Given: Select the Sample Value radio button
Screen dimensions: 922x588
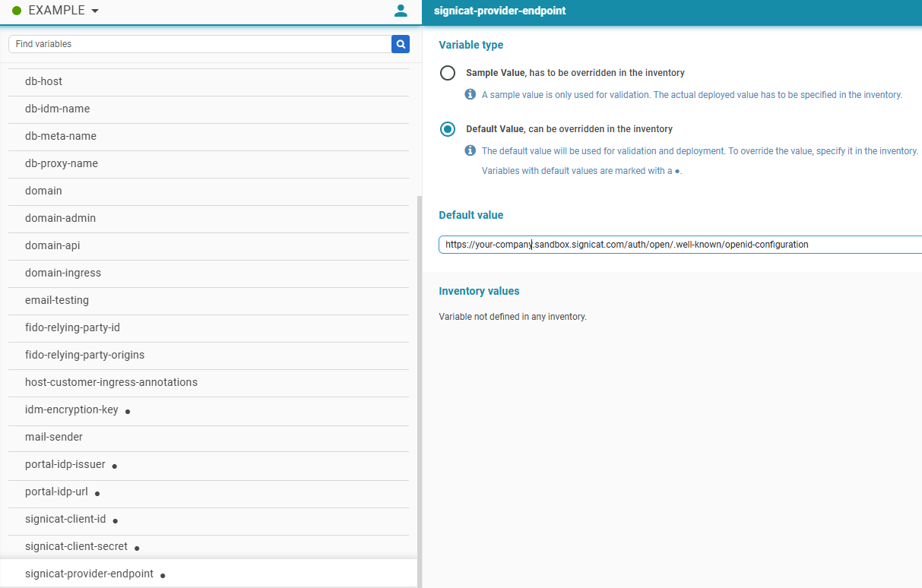Looking at the screenshot, I should [x=448, y=73].
